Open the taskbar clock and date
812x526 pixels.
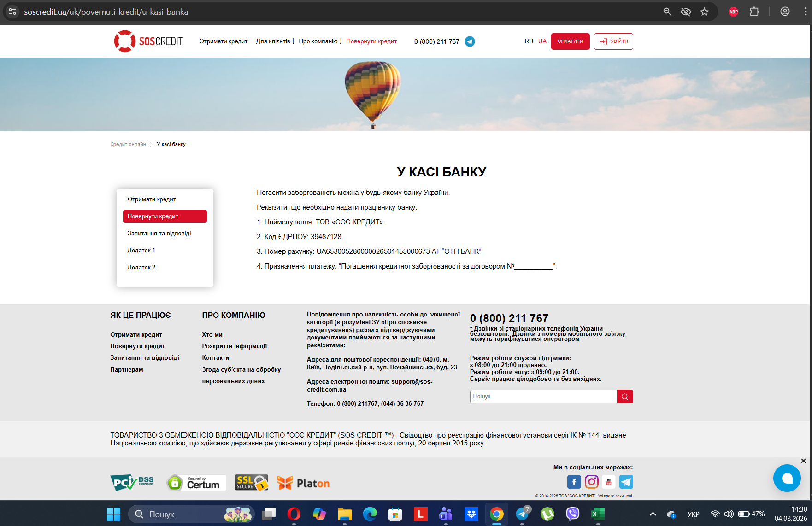pos(791,514)
